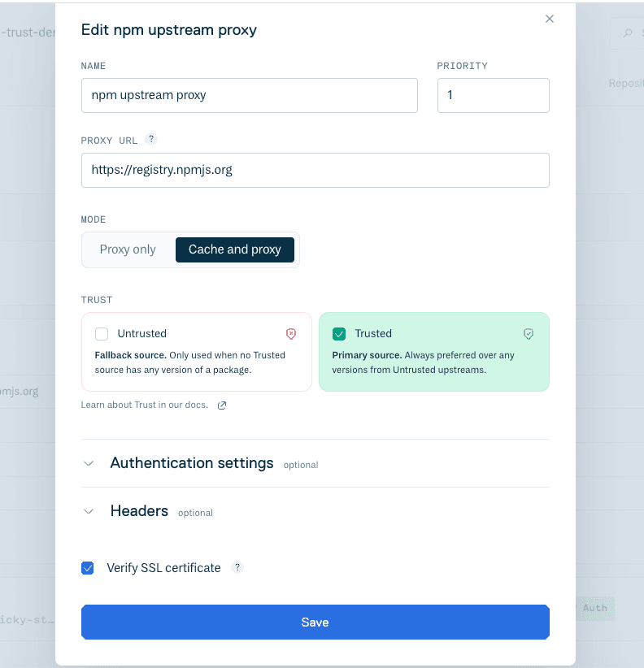Close the Edit npm upstream proxy dialog
Viewport: 644px width, 668px height.
point(550,19)
